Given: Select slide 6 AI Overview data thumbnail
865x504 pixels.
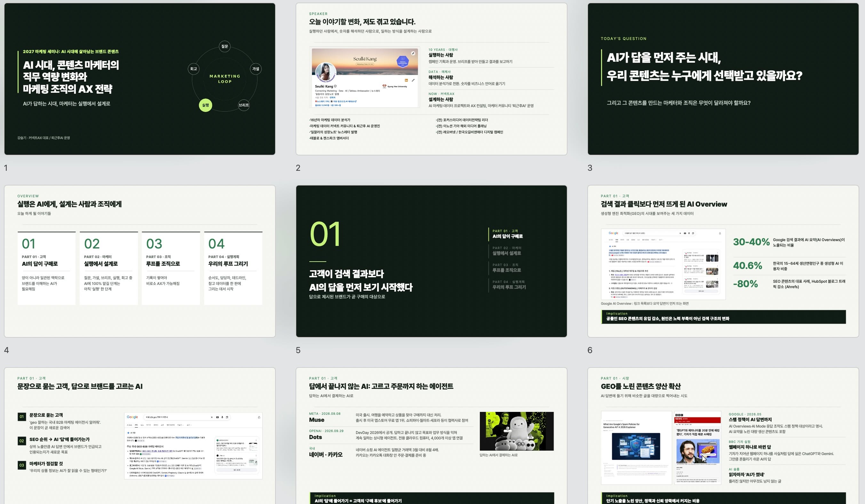Looking at the screenshot, I should (x=723, y=261).
